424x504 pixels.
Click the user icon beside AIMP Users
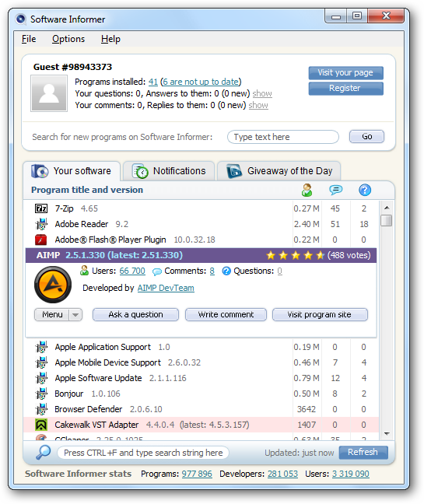click(x=84, y=271)
